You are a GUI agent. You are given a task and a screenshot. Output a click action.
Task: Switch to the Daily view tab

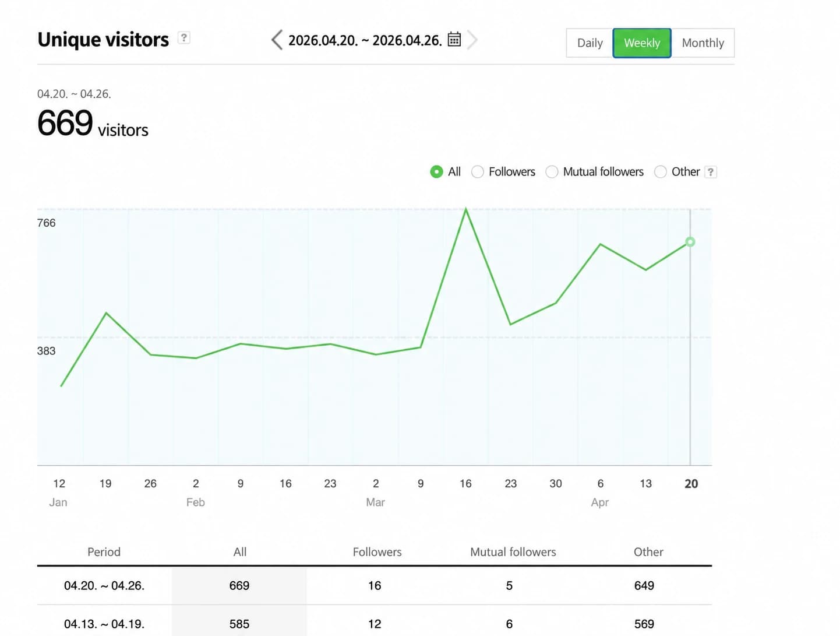pyautogui.click(x=590, y=43)
